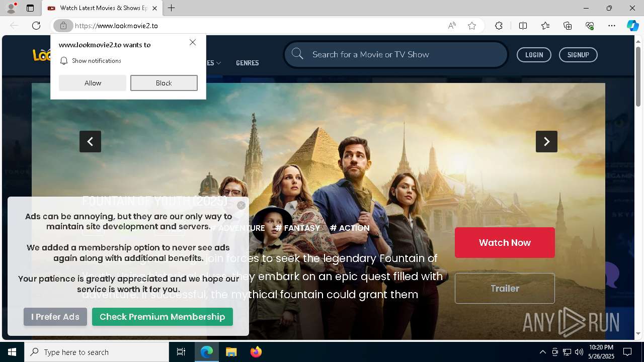Viewport: 644px width, 362px height.
Task: Open the Edge profile icon
Action: (x=11, y=8)
